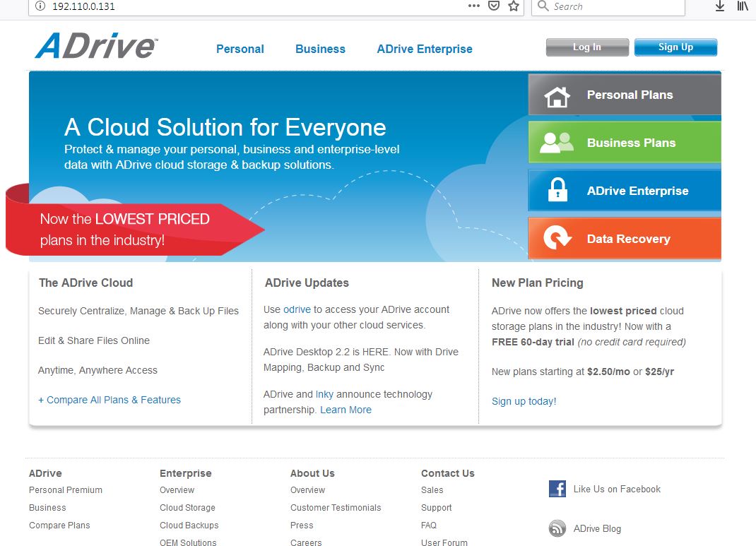The image size is (756, 546).
Task: Click the 'The ADrive Cloud' heading
Action: click(85, 283)
